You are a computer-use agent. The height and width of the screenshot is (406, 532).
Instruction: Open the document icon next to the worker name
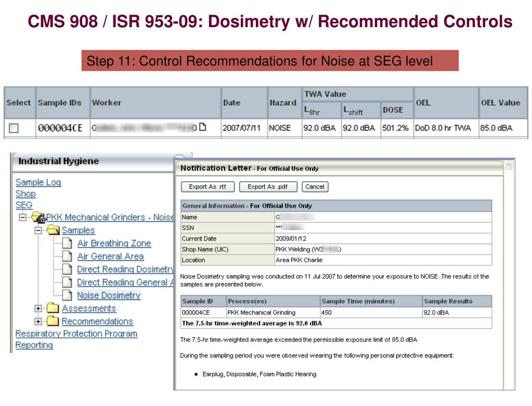coord(202,127)
